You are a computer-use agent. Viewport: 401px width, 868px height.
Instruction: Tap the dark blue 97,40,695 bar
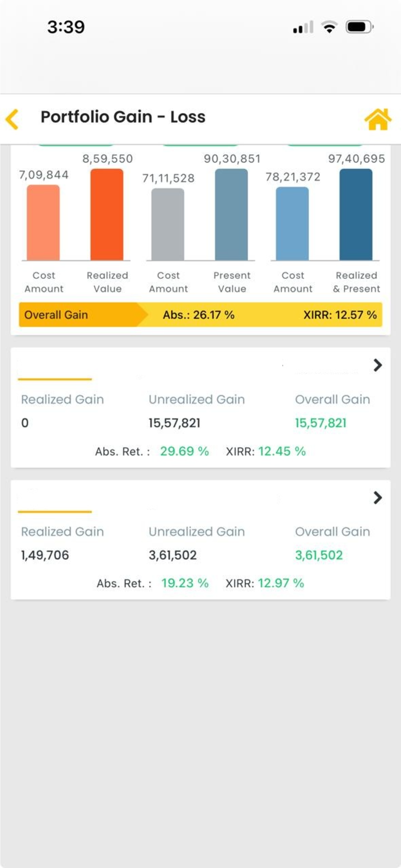tap(356, 214)
